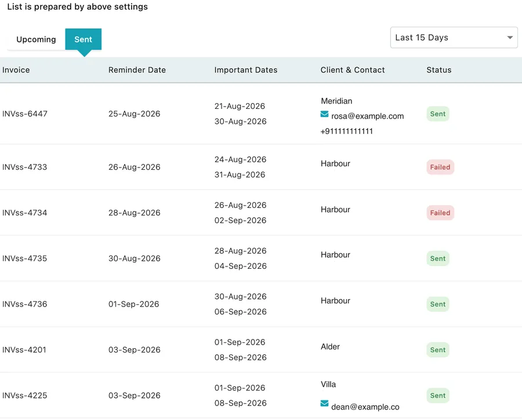Select the Sent tab
The height and width of the screenshot is (420, 522).
point(83,39)
